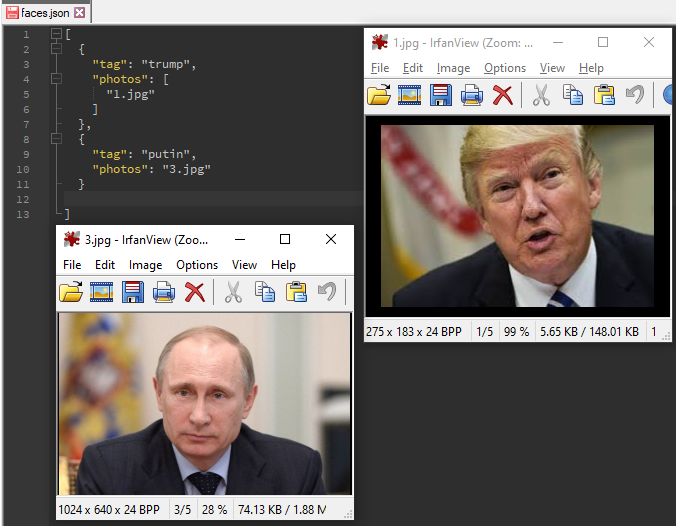Viewport: 676px width, 526px height.
Task: Collapse the photos array fold on line 4
Action: click(56, 78)
